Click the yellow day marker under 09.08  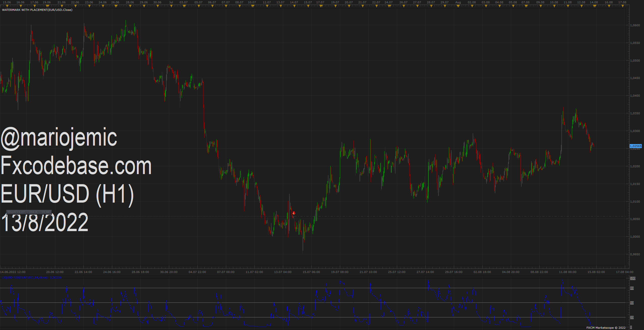pyautogui.click(x=540, y=6)
